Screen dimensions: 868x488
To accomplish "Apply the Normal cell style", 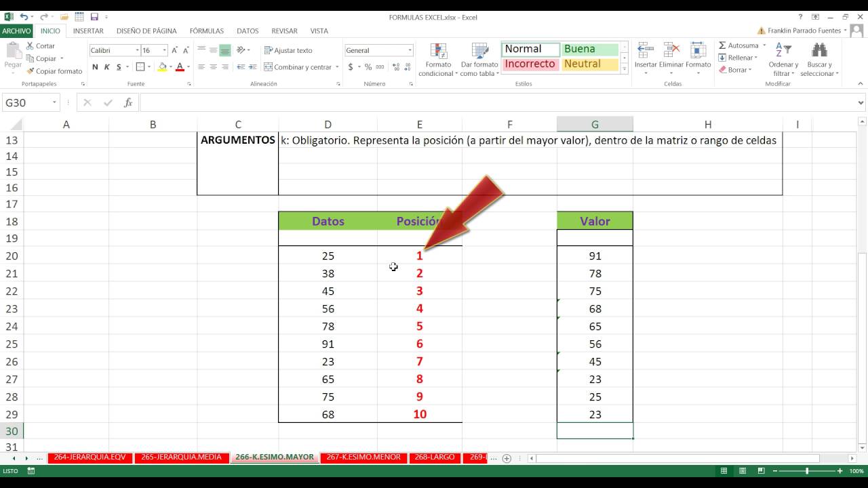I will (x=530, y=49).
